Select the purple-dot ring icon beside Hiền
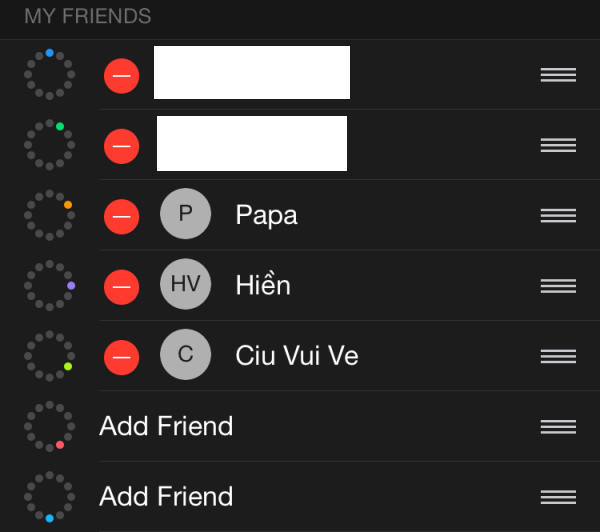Image resolution: width=600 pixels, height=532 pixels. pyautogui.click(x=49, y=285)
